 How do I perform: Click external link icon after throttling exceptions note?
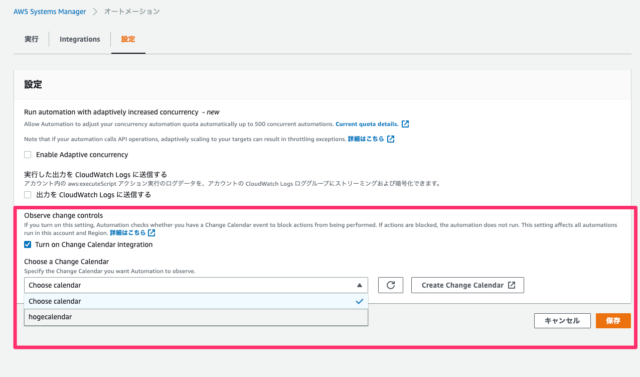(x=391, y=139)
